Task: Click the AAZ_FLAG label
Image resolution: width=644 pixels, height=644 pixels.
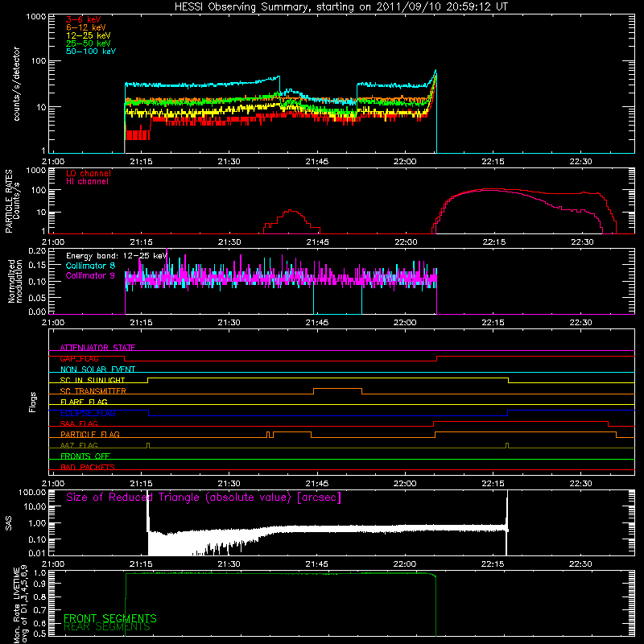Action: 79,445
